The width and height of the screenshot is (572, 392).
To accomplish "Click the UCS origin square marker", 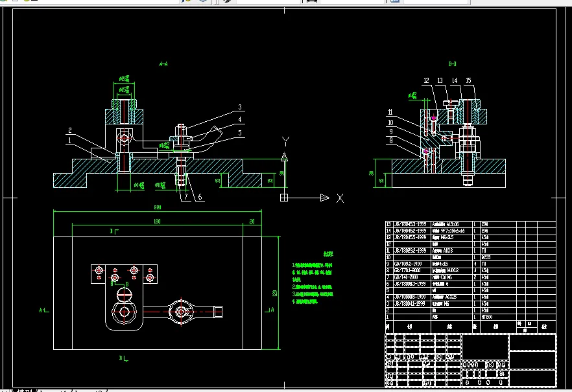I will 284,198.
